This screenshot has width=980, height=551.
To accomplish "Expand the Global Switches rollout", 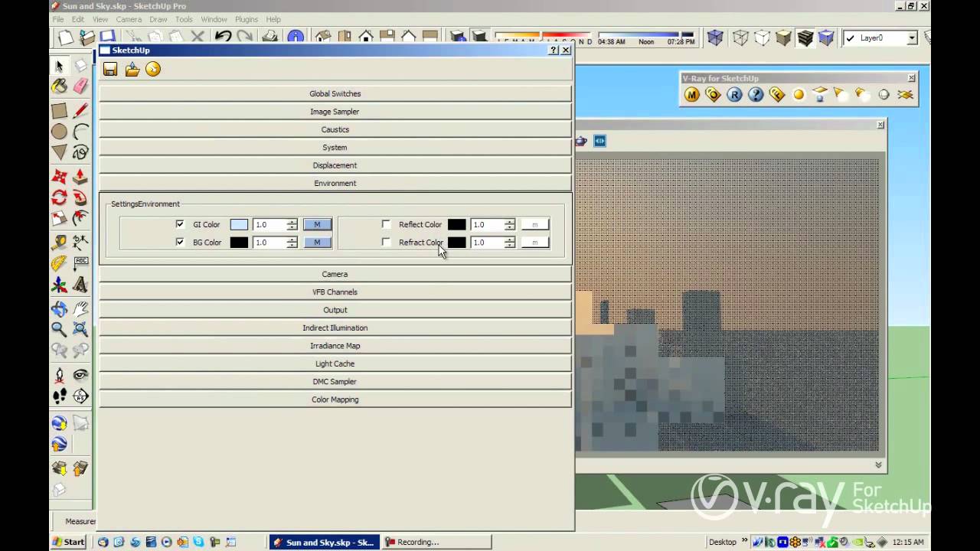I will (x=335, y=93).
